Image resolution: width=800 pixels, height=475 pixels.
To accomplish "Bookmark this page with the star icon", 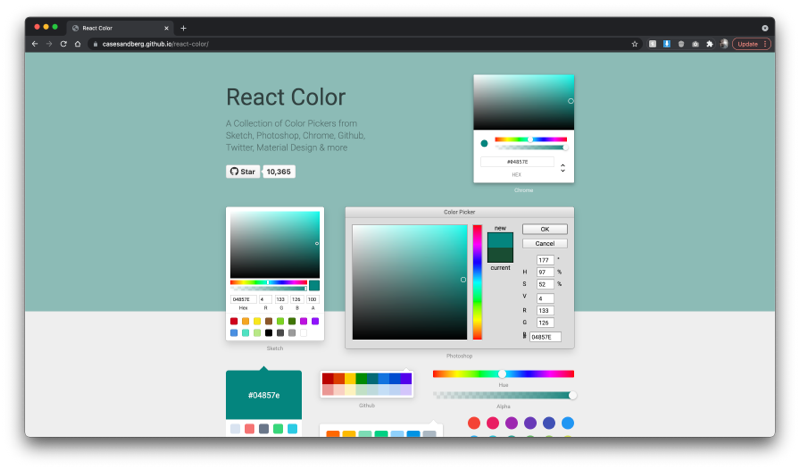I will [x=635, y=44].
